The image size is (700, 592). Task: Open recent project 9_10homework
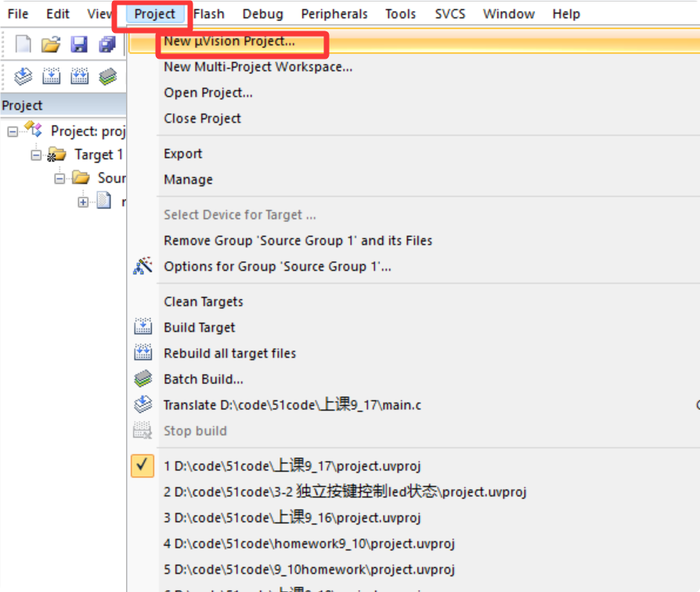[x=414, y=569]
